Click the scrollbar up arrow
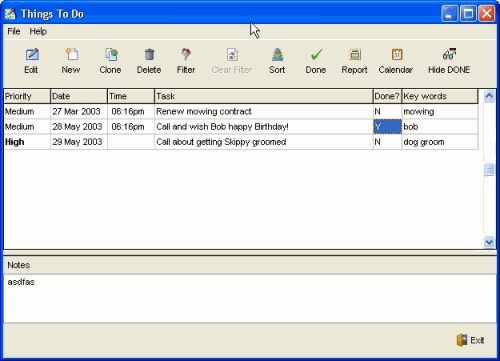500x361 pixels. pos(489,96)
